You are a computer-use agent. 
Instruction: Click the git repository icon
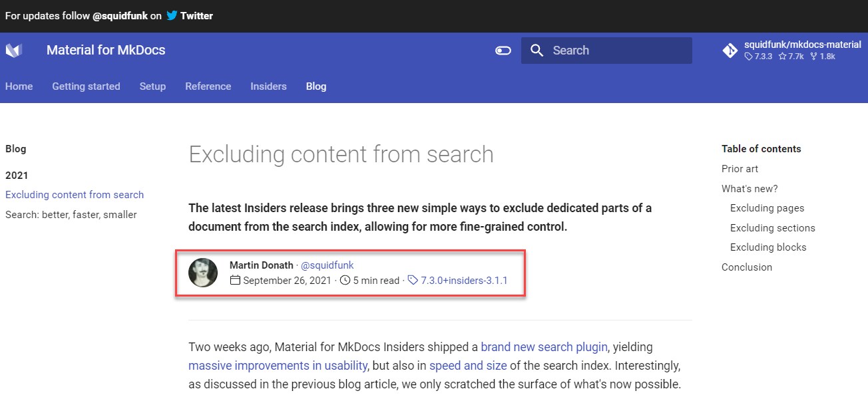click(730, 51)
